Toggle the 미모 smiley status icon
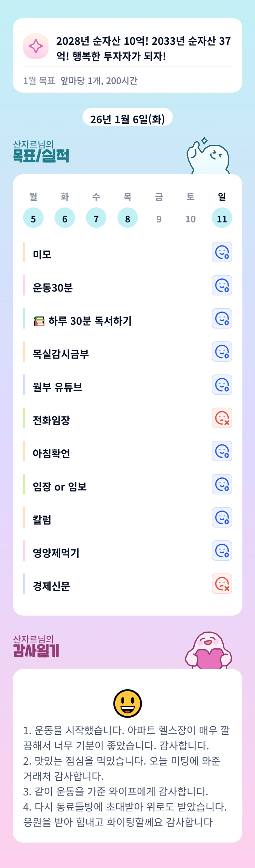Screen dimensions: 255x868 pos(222,252)
